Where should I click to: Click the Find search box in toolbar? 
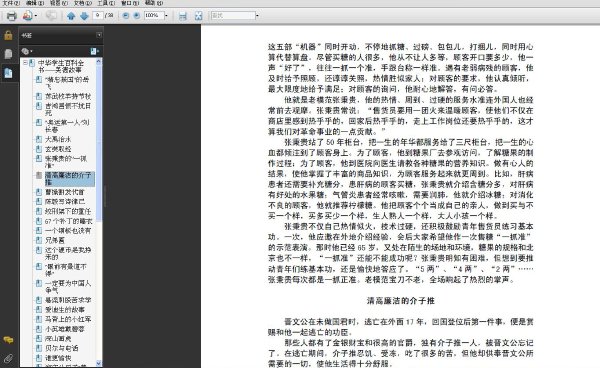[233, 16]
